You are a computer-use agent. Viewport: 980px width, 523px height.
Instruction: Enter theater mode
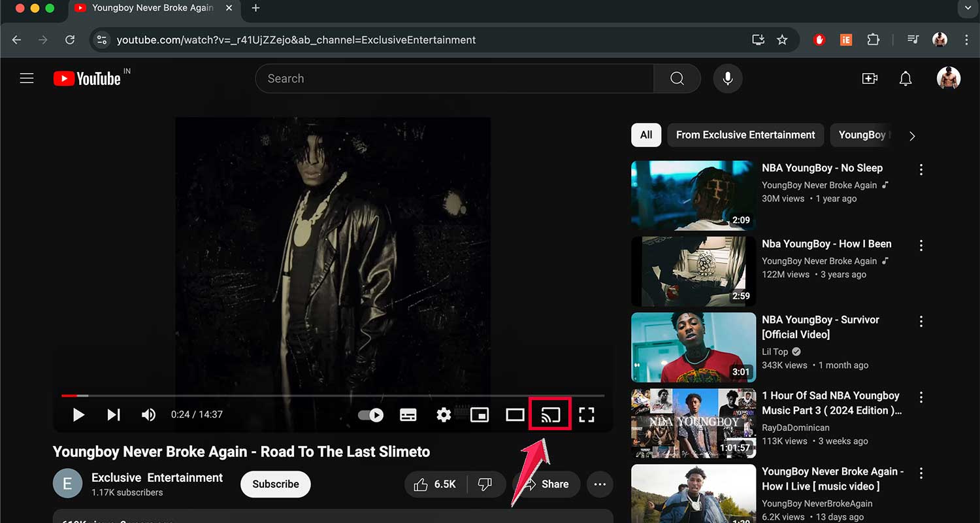click(x=514, y=414)
